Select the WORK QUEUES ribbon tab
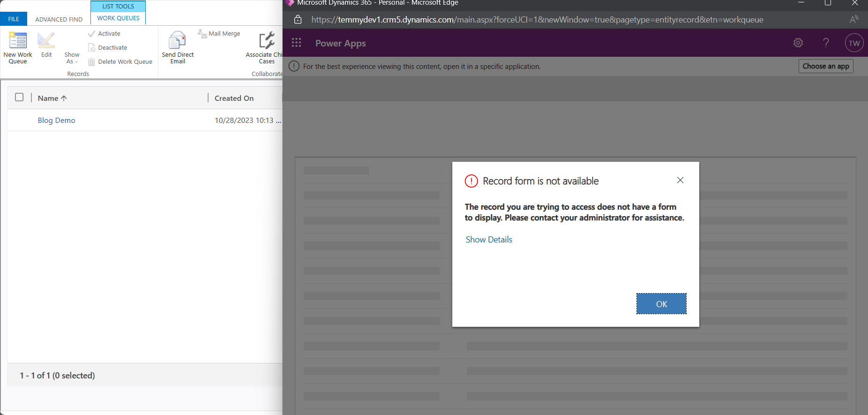The image size is (868, 415). (x=118, y=18)
